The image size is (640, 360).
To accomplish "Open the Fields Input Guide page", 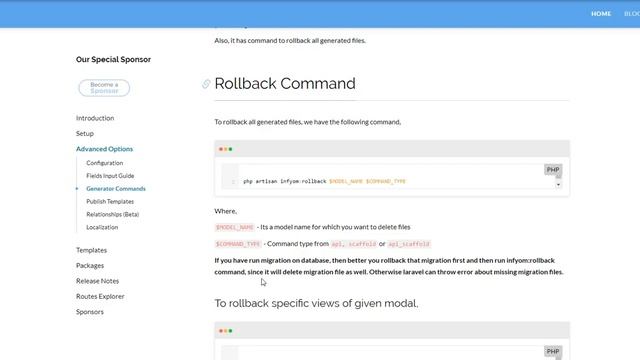I will 110,176.
